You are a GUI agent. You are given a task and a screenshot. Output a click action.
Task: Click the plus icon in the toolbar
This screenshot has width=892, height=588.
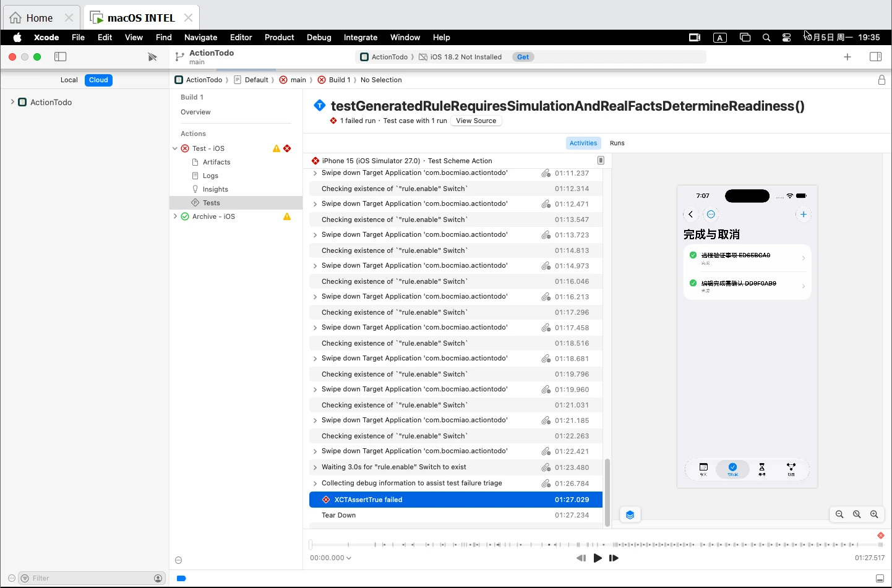[x=847, y=57]
